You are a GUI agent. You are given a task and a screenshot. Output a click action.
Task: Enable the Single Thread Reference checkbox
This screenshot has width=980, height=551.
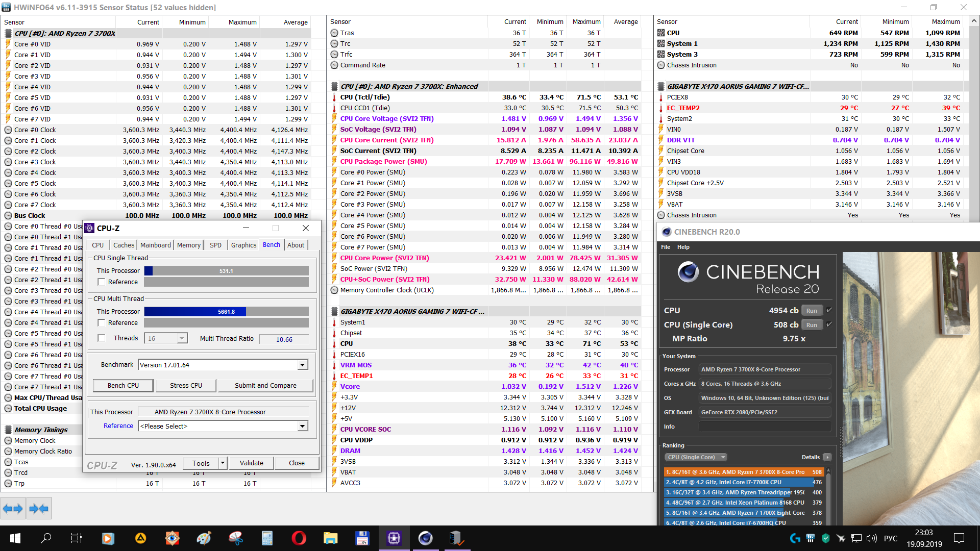(x=102, y=282)
